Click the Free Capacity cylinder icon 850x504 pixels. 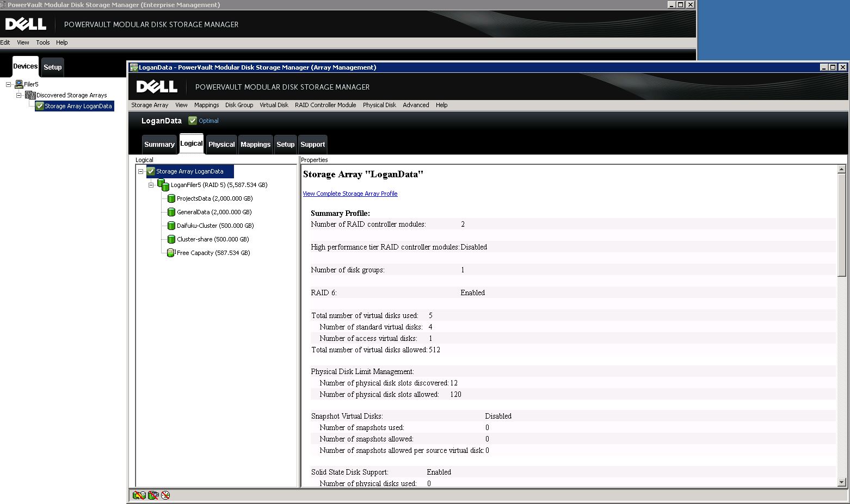click(171, 253)
